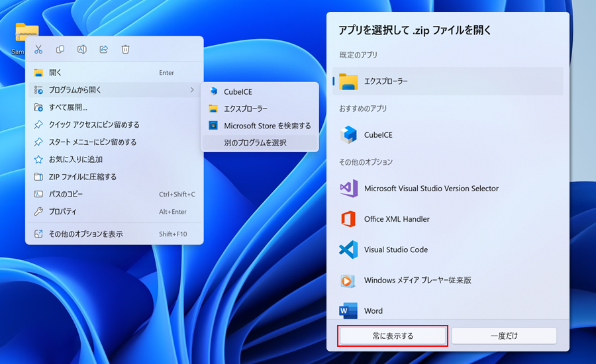Click the CubeICE icon in the submenu
596x364 pixels.
213,91
